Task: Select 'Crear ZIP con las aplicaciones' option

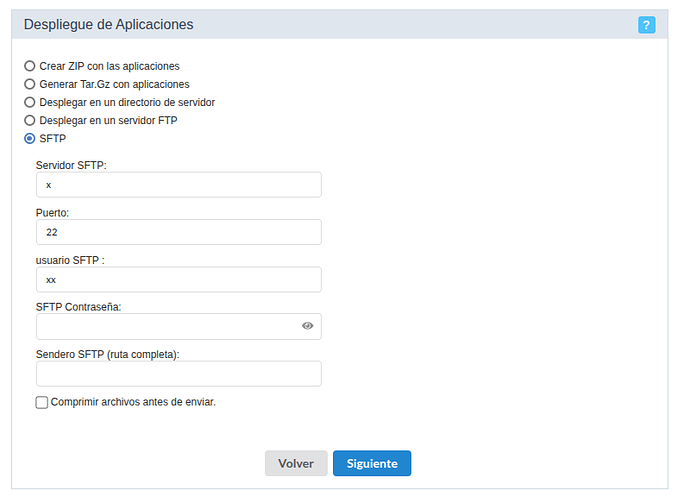Action: pos(30,66)
